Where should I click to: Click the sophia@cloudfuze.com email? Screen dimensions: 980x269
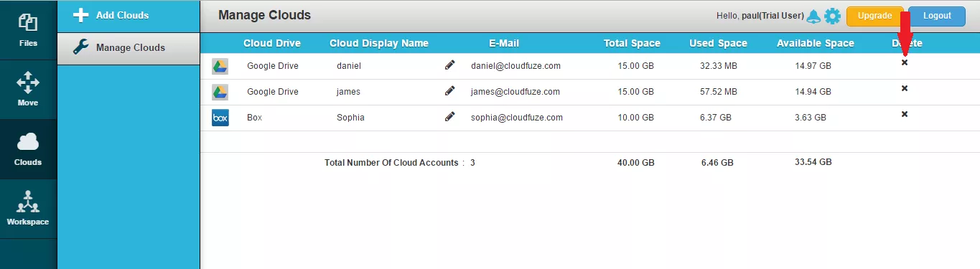(517, 118)
